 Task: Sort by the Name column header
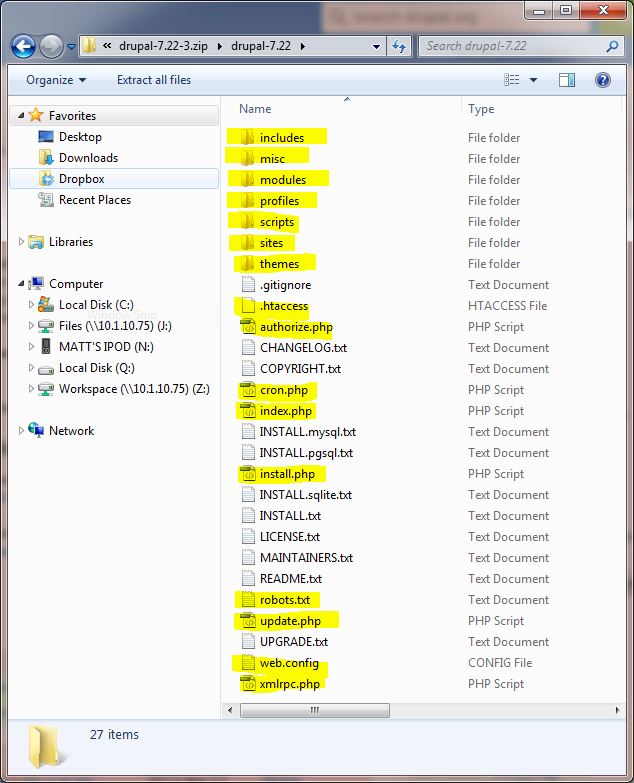[255, 109]
